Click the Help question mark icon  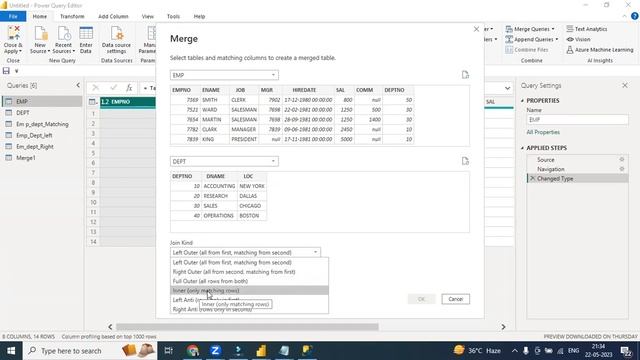pyautogui.click(x=635, y=16)
